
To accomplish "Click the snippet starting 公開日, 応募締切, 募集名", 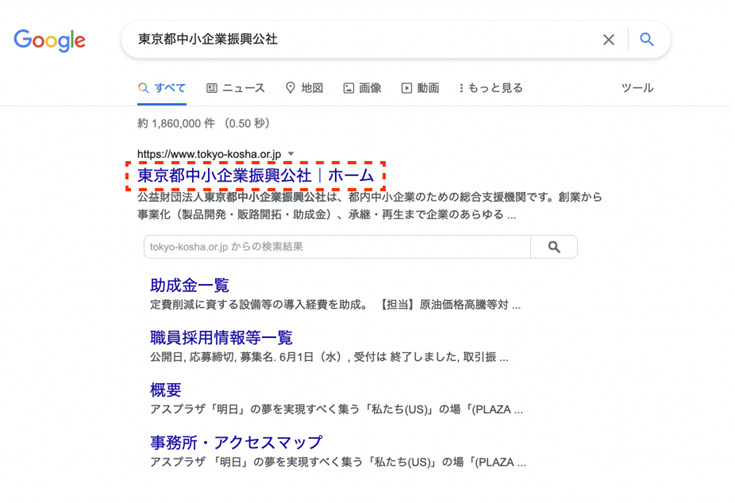I will tap(329, 358).
